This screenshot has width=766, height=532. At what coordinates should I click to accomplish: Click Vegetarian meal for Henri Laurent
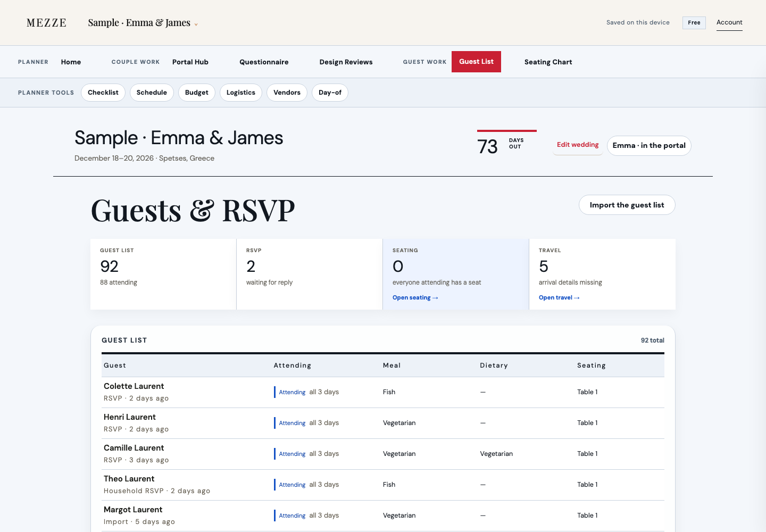pyautogui.click(x=399, y=423)
